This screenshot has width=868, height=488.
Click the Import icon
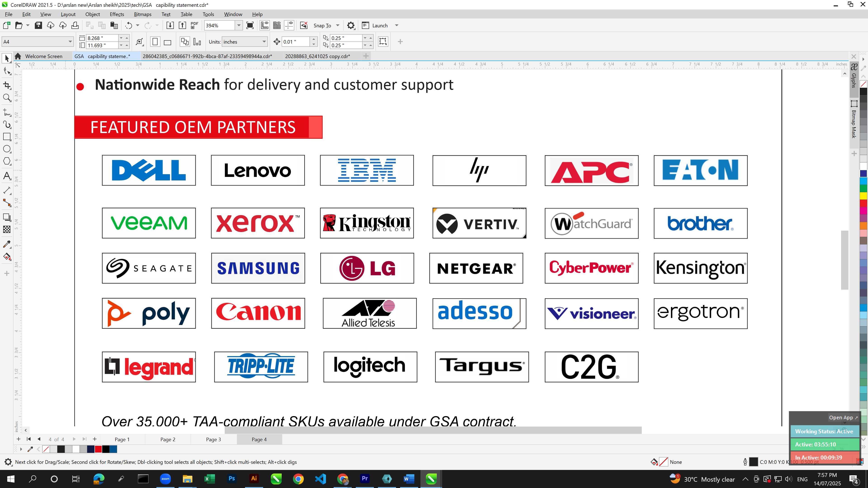click(x=170, y=25)
